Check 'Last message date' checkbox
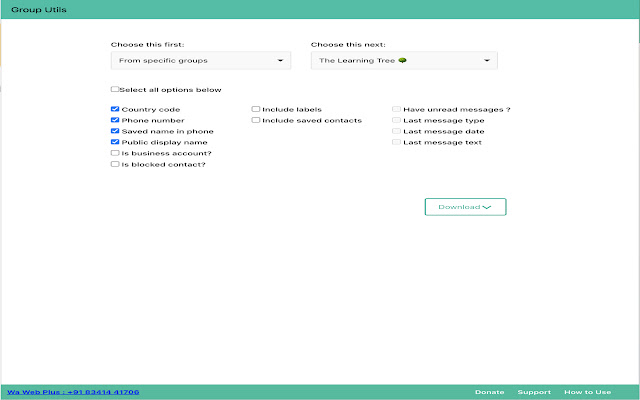 click(x=396, y=131)
